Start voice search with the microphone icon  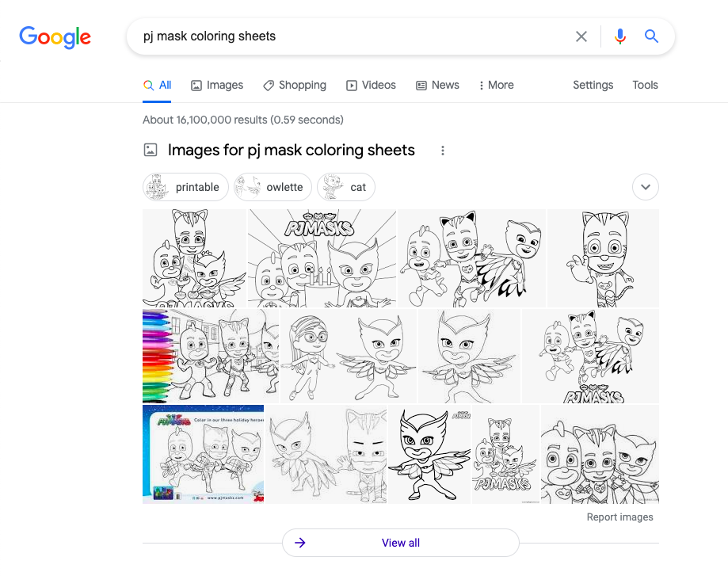pyautogui.click(x=619, y=36)
